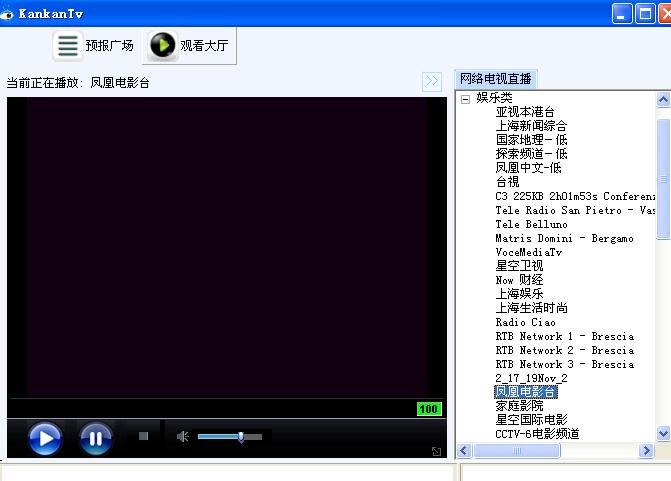
Task: Select channel 上海娱乐
Action: pyautogui.click(x=519, y=294)
